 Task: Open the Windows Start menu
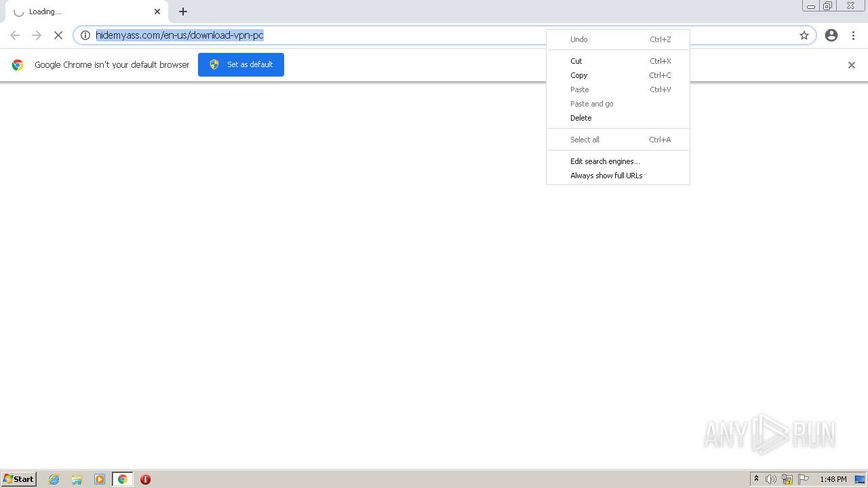point(19,479)
